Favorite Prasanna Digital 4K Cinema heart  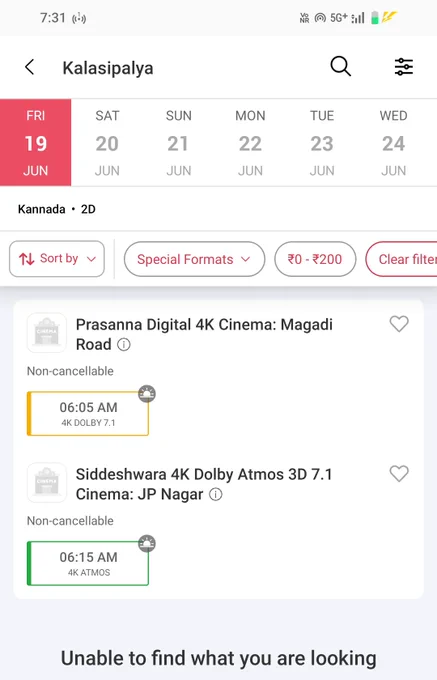pyautogui.click(x=399, y=324)
